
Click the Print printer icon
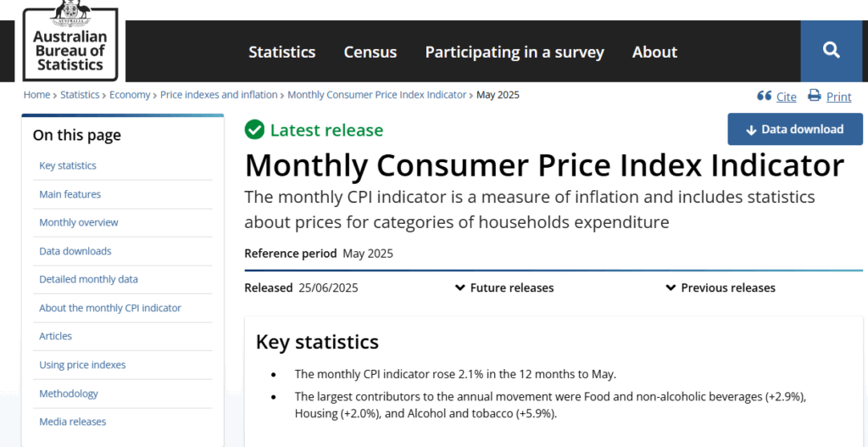pos(815,95)
